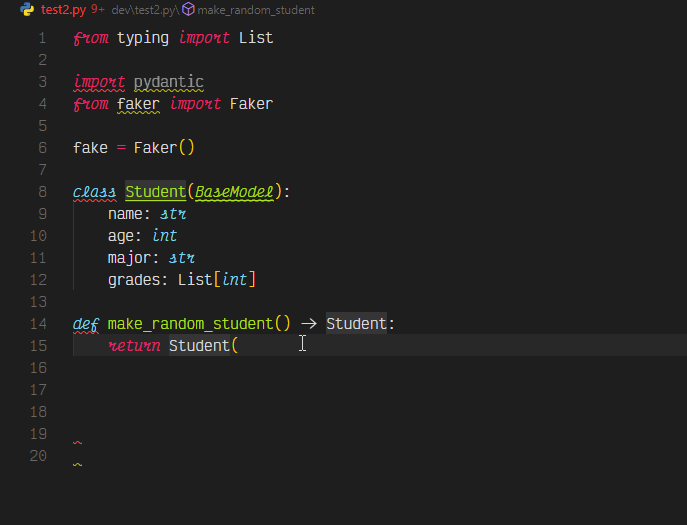Click 'make_random_student' function name line 14
The height and width of the screenshot is (525, 687).
tap(191, 324)
